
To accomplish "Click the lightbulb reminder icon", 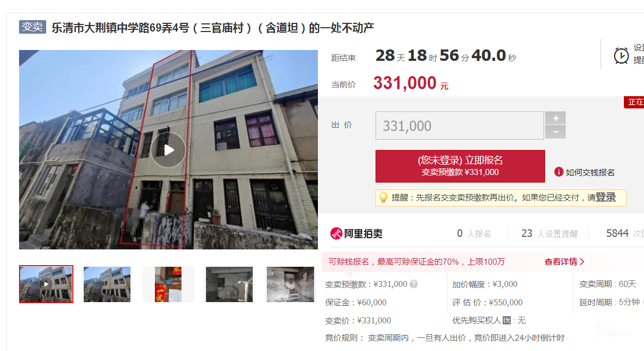I will pos(383,198).
